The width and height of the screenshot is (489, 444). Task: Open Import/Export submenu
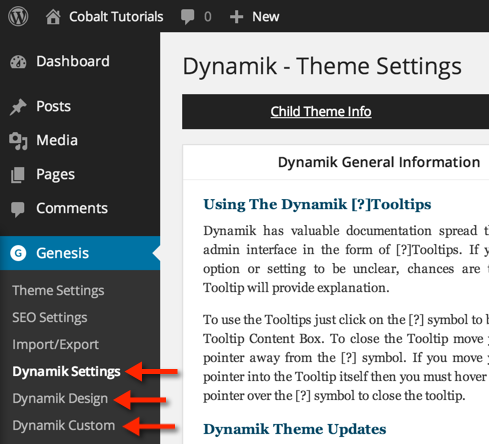55,344
